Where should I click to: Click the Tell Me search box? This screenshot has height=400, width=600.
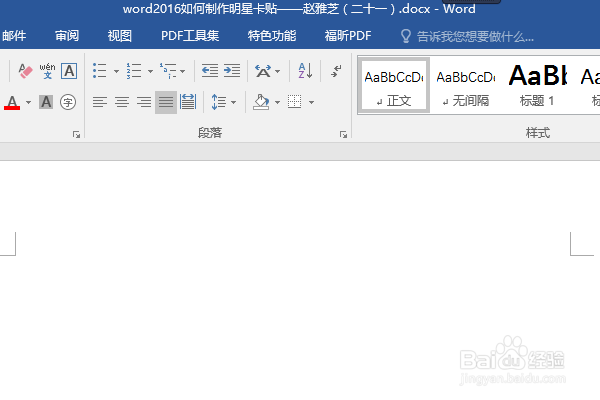[x=475, y=37]
